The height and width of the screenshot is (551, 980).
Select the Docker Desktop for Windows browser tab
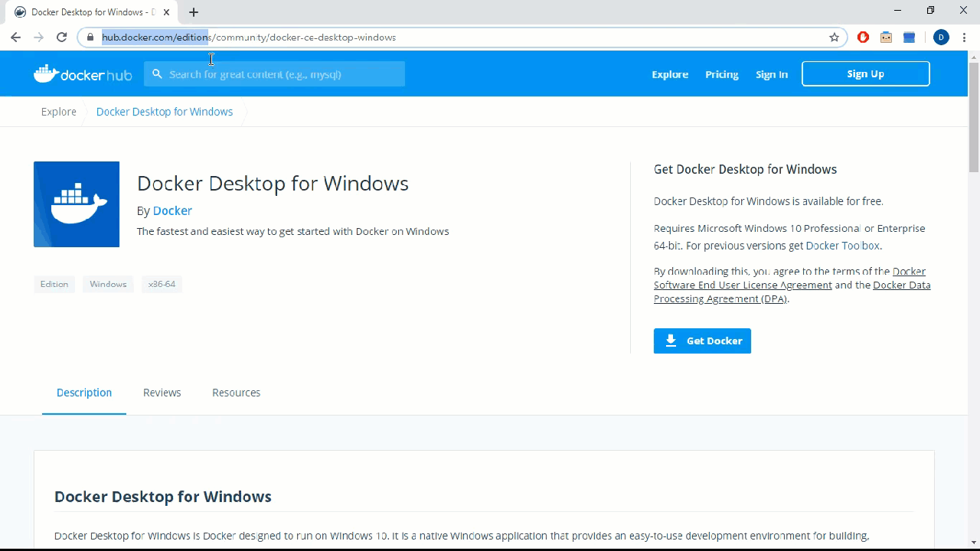click(92, 12)
